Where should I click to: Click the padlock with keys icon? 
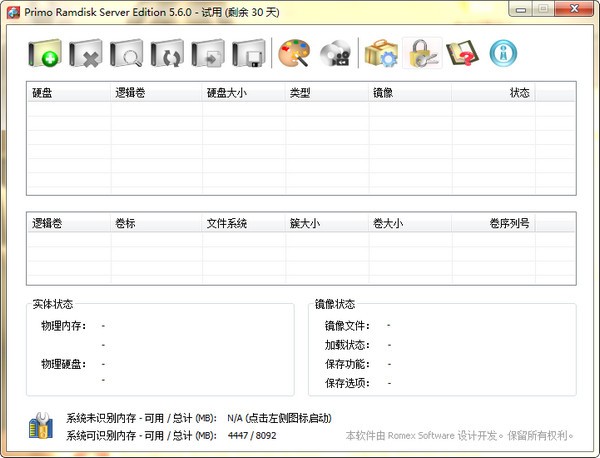click(x=422, y=54)
